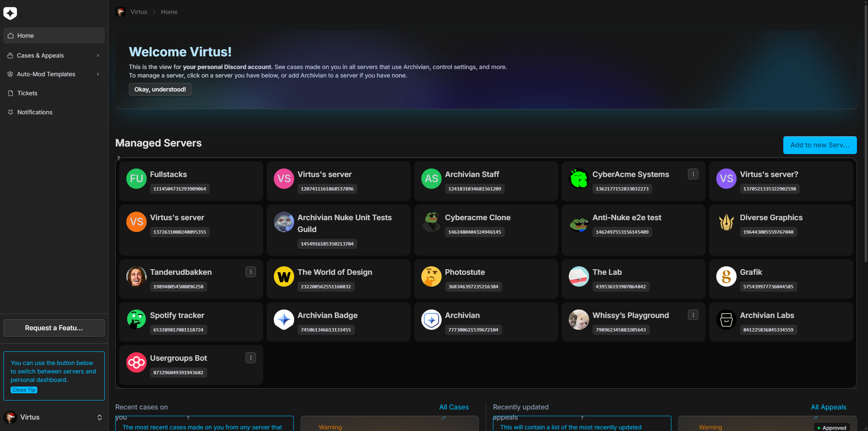Click Archivian Labs ID 841225836845334559

click(x=768, y=330)
